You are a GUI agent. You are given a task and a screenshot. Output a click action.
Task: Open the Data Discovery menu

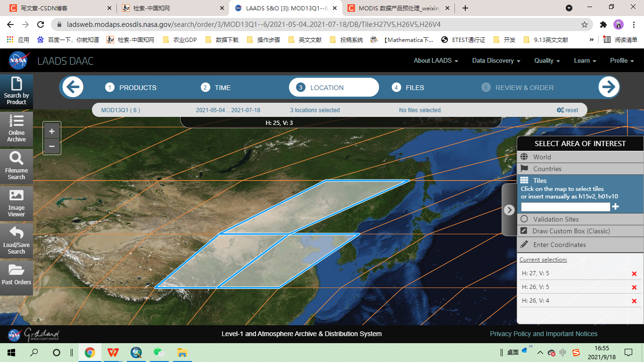(x=495, y=60)
